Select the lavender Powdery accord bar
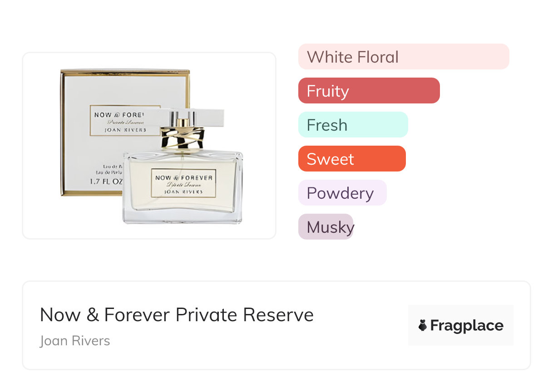 point(342,193)
